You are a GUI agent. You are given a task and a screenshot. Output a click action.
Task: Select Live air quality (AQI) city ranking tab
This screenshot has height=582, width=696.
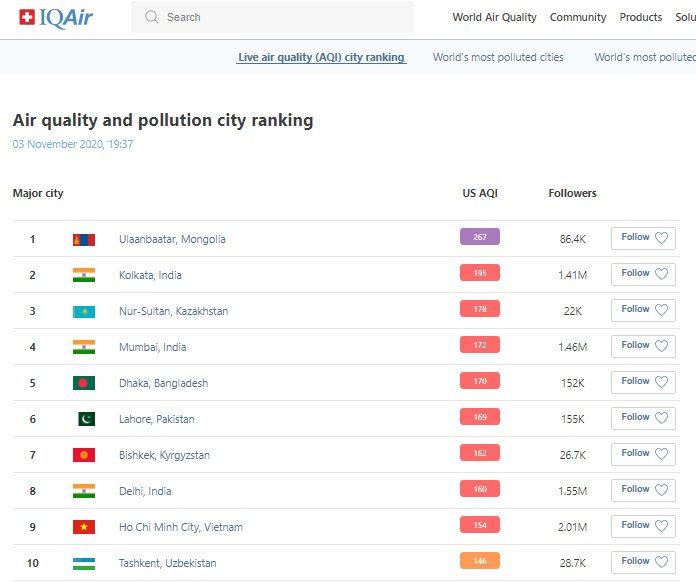[321, 57]
